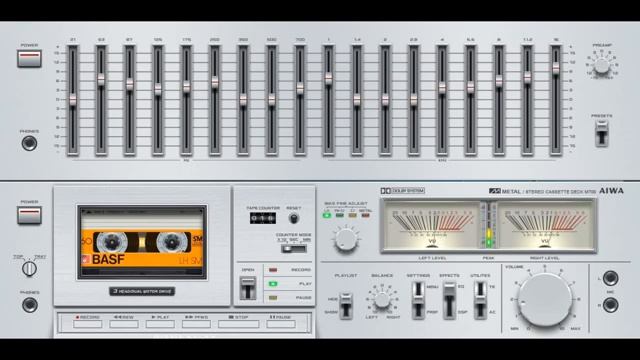Screen dimensions: 640x360
Task: Flip the Playlist Hide/Show switch
Action: 346,305
